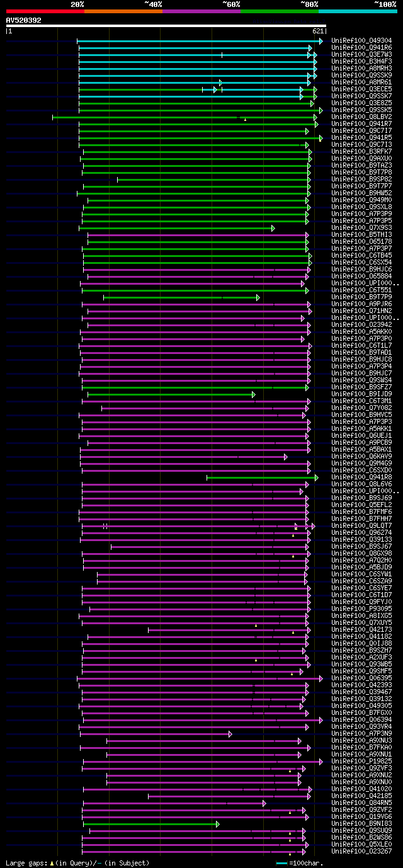Image resolution: width=403 pixels, height=868 pixels.
Task: Select hit label UniRef100_Q8LBV2
Action: (x=361, y=117)
